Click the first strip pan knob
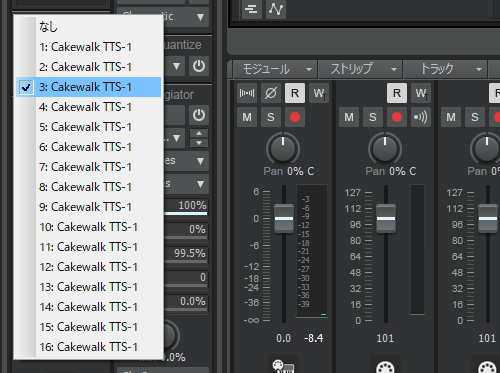 [x=283, y=148]
